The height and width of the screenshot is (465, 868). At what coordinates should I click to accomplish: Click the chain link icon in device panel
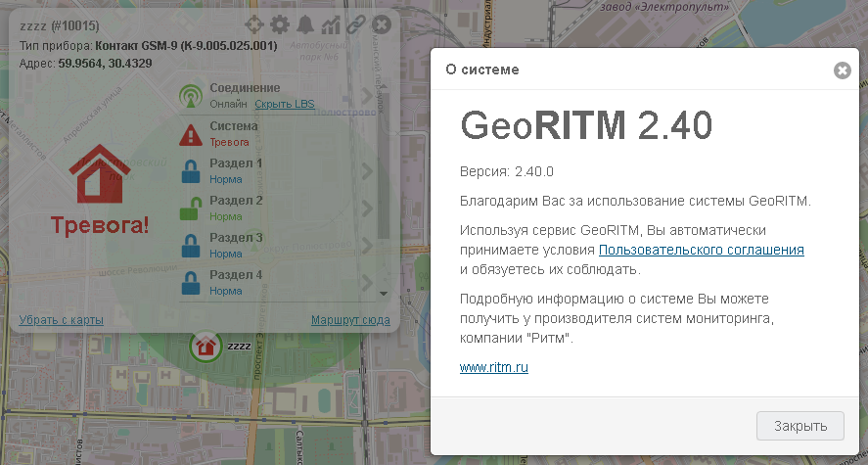[x=356, y=24]
